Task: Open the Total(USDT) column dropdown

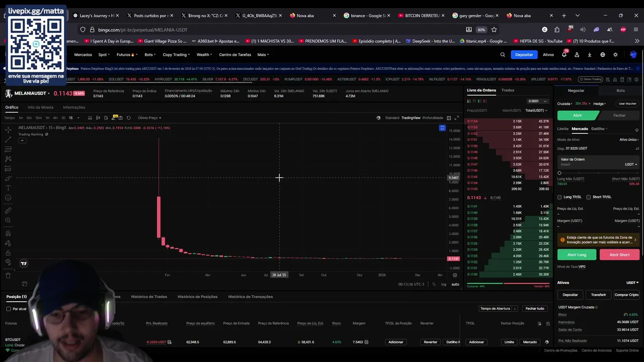Action: [x=536, y=111]
